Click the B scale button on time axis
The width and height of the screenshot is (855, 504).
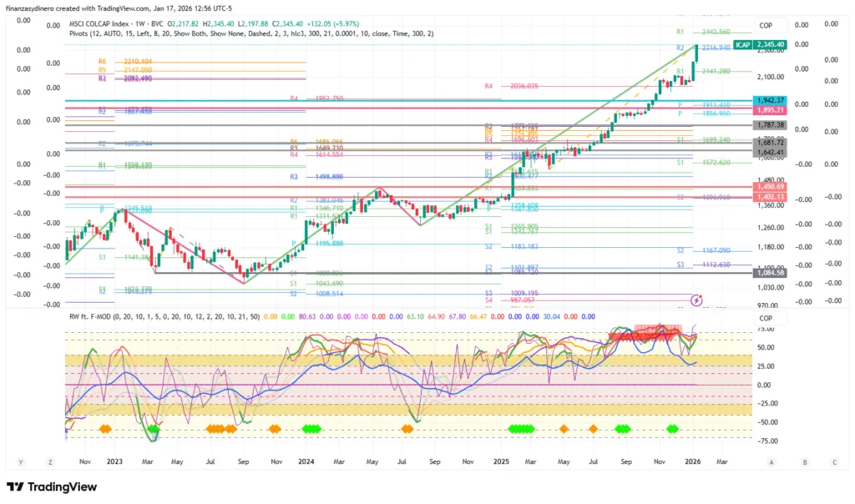click(803, 461)
